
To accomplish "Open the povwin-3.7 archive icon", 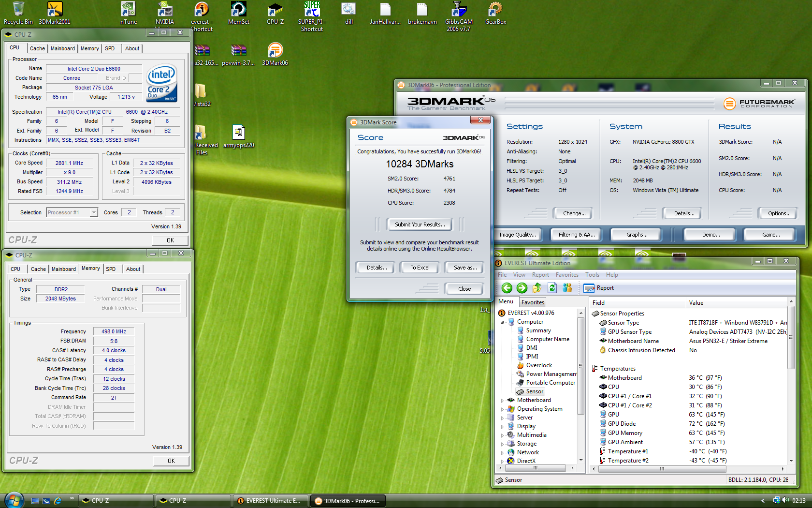I will (x=239, y=54).
